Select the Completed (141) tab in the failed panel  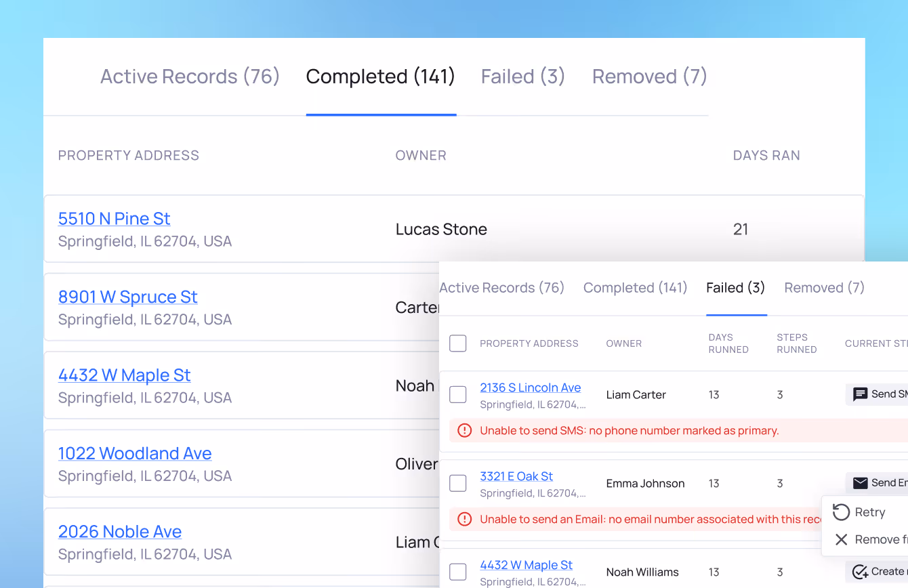pyautogui.click(x=635, y=288)
